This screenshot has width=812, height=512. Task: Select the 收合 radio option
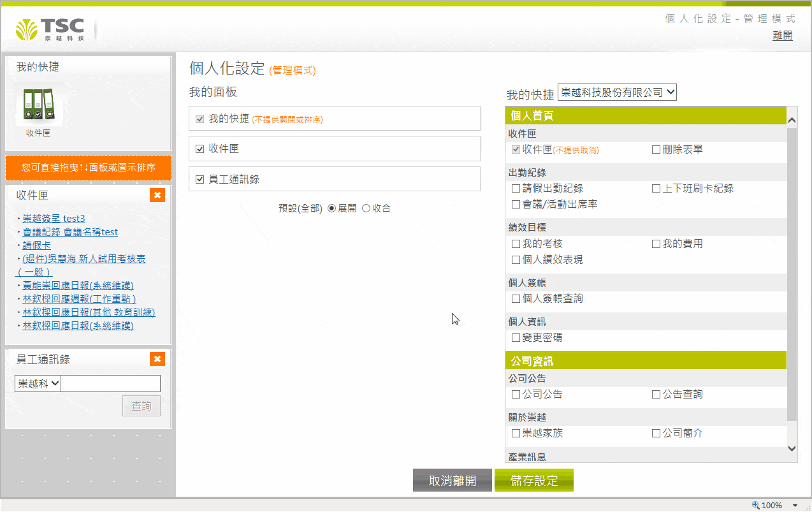pyautogui.click(x=366, y=208)
